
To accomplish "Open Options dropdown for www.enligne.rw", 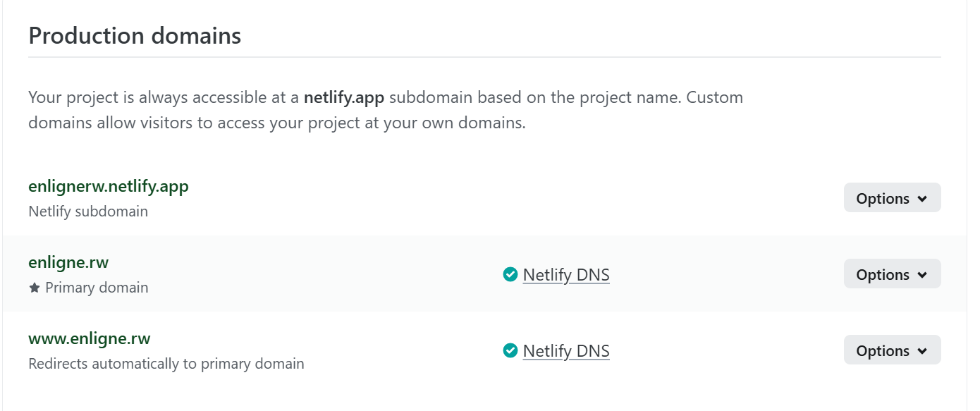I will 892,350.
